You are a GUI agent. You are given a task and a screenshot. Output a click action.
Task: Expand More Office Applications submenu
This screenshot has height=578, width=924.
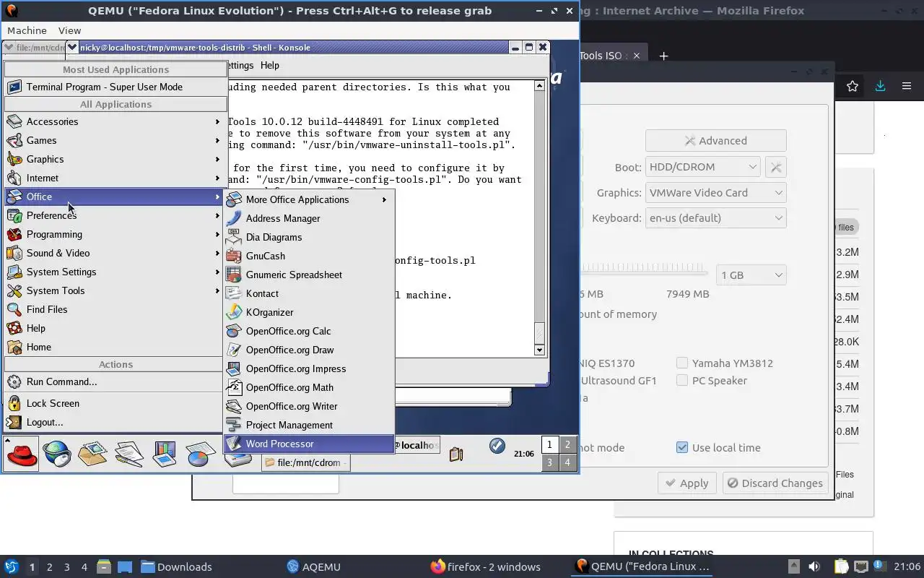coord(309,199)
